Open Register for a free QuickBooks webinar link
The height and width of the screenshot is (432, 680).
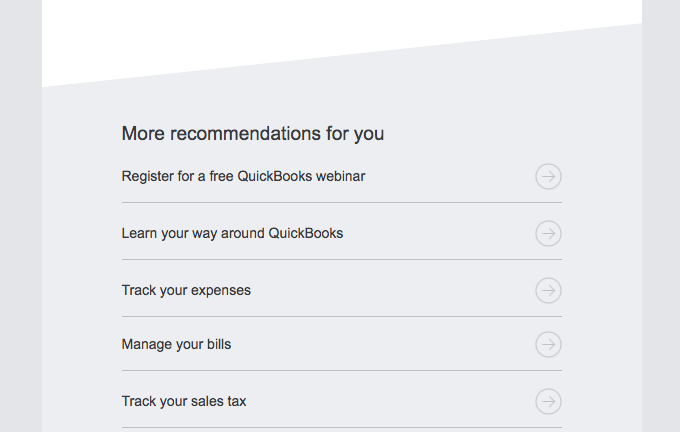point(243,177)
